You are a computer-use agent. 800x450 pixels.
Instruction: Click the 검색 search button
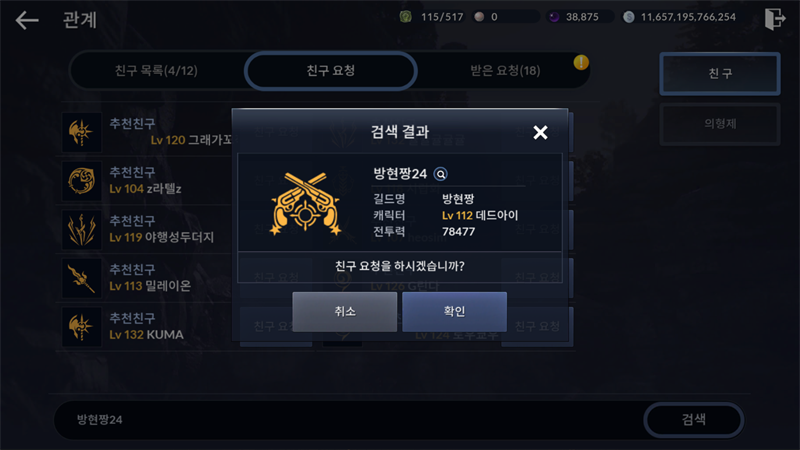[693, 420]
